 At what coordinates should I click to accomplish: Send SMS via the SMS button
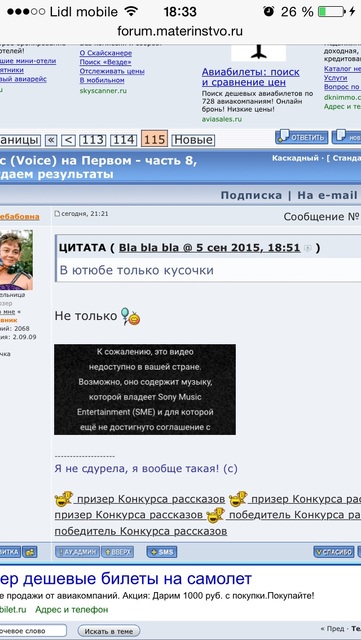click(x=162, y=552)
